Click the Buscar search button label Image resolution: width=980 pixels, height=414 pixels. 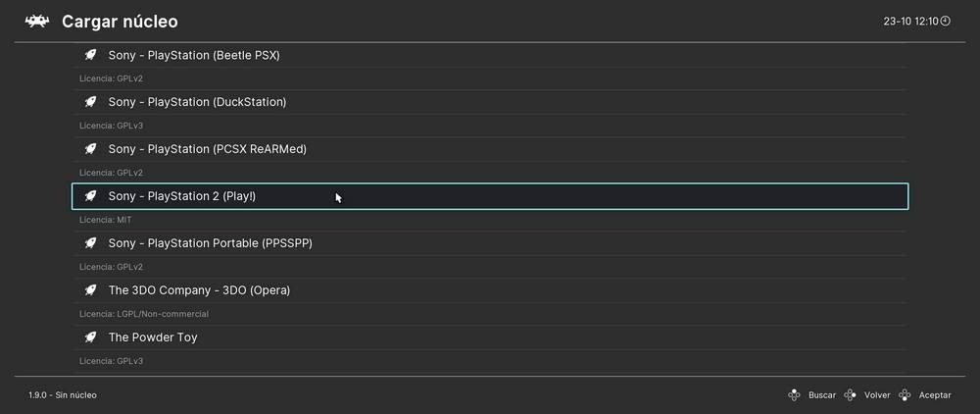point(822,395)
